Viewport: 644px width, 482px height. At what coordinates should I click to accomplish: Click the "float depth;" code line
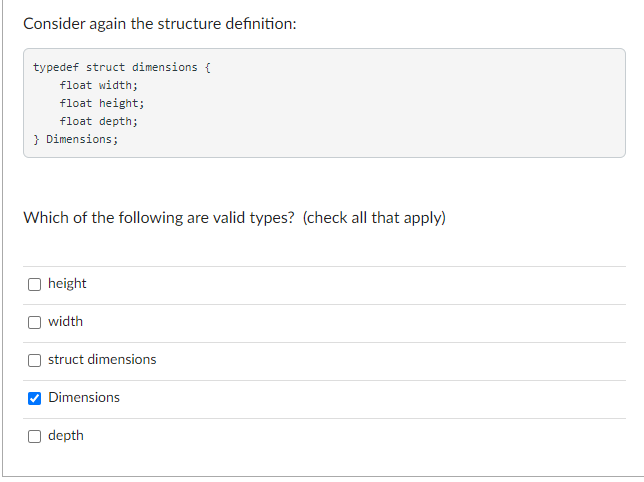click(x=99, y=121)
